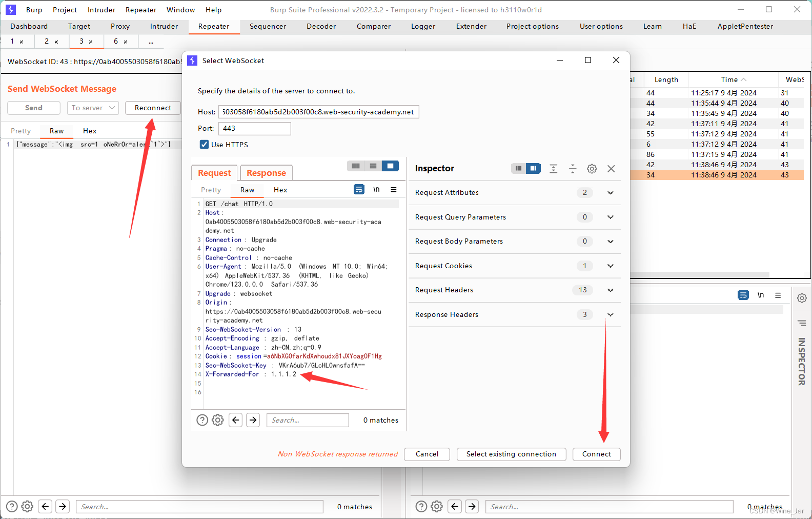Previous match arrow in right Repeater search
Viewport: 812px width, 519px height.
[x=455, y=507]
